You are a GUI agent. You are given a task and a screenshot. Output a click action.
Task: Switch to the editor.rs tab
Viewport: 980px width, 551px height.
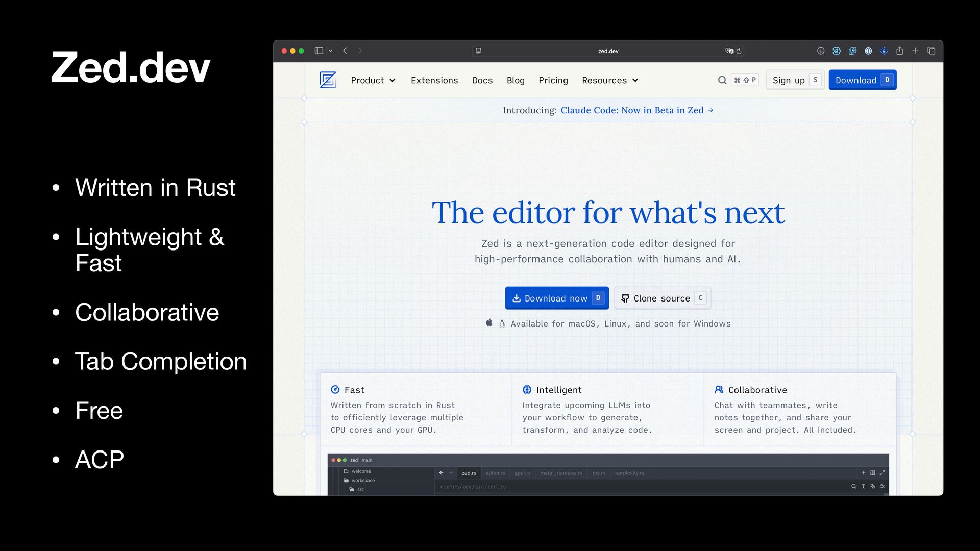(x=495, y=473)
